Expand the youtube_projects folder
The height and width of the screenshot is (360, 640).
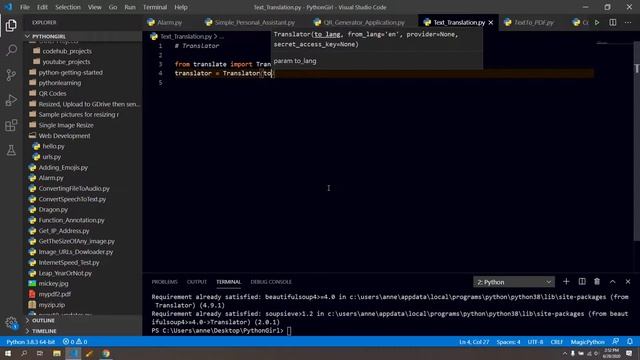66,62
